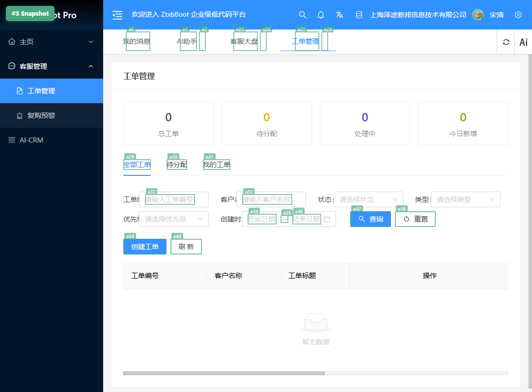This screenshot has width=532, height=392.
Task: Click the 操作 column header
Action: [429, 276]
